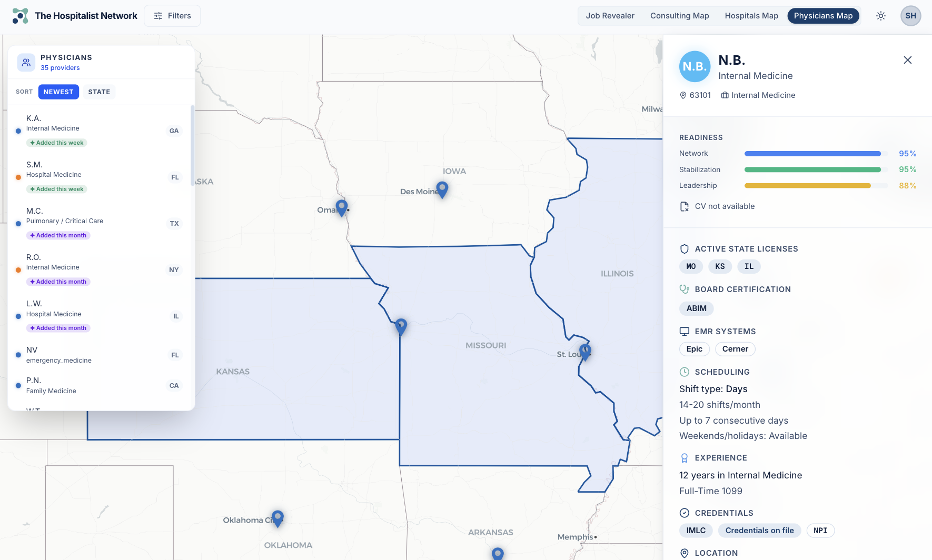
Task: Click the MO license chip
Action: (691, 266)
